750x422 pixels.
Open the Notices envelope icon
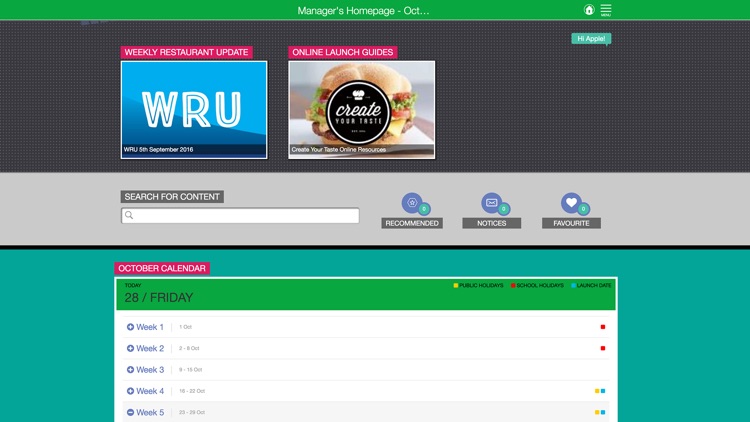pos(491,203)
